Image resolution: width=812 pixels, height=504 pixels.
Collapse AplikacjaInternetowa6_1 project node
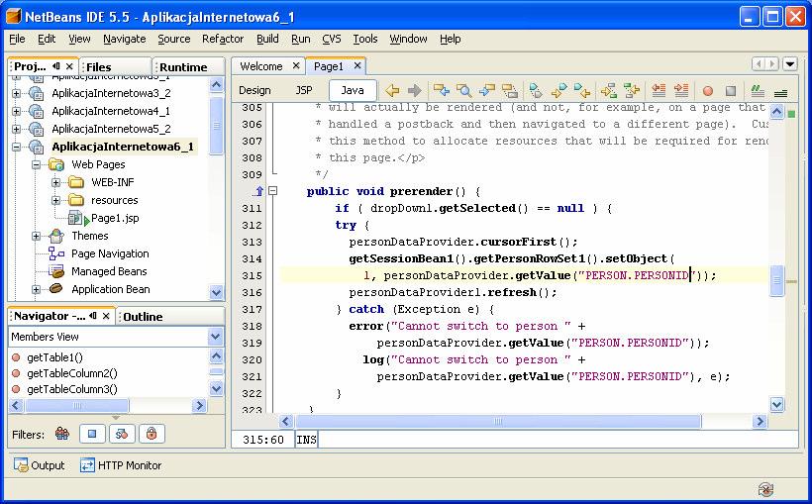16,148
